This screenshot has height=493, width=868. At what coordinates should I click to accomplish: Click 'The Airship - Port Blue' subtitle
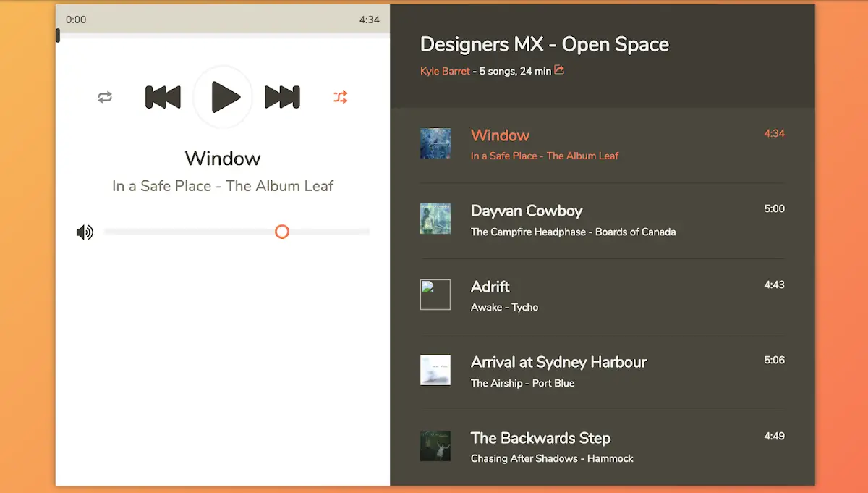523,383
